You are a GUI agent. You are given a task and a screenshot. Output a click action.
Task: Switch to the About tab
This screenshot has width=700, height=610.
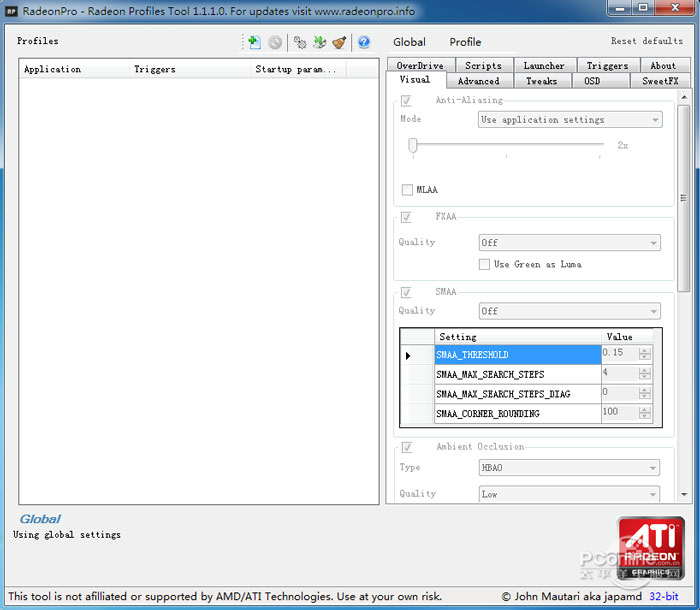coord(664,65)
